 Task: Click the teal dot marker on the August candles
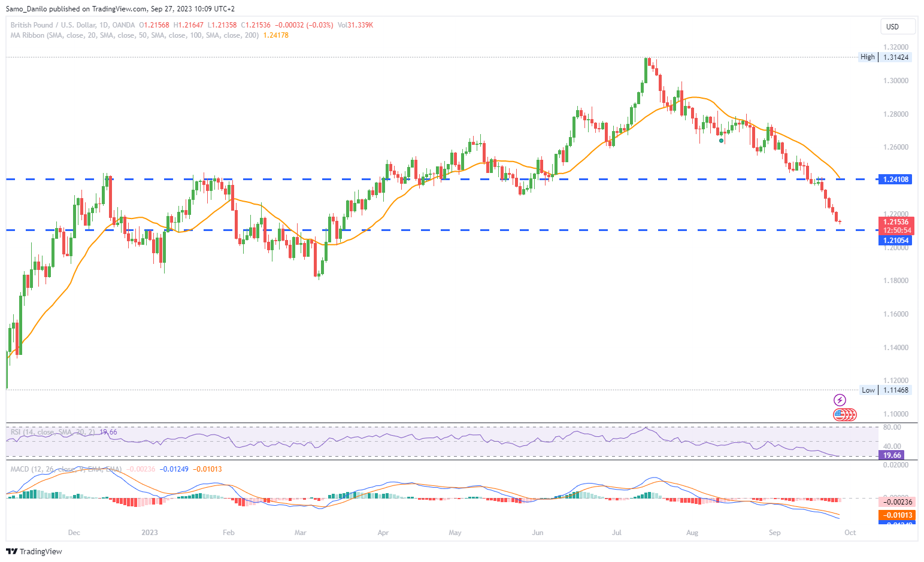coord(721,141)
